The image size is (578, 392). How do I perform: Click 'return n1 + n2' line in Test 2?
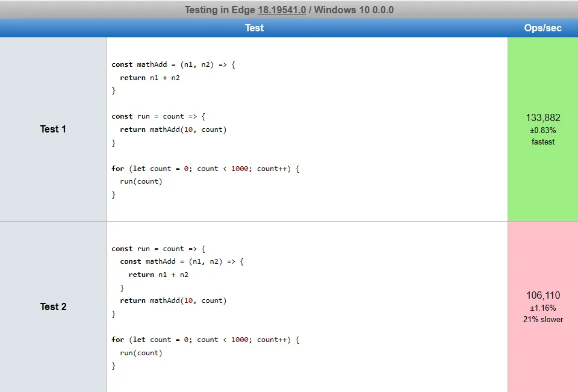[x=158, y=275]
